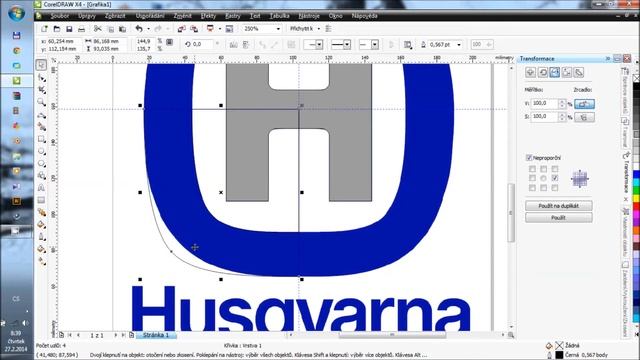The height and width of the screenshot is (360, 640).
Task: Cut selection with scissors icon
Action: pyautogui.click(x=98, y=29)
